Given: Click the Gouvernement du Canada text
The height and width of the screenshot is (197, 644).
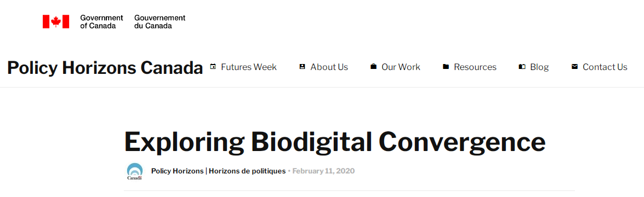Looking at the screenshot, I should tap(160, 22).
